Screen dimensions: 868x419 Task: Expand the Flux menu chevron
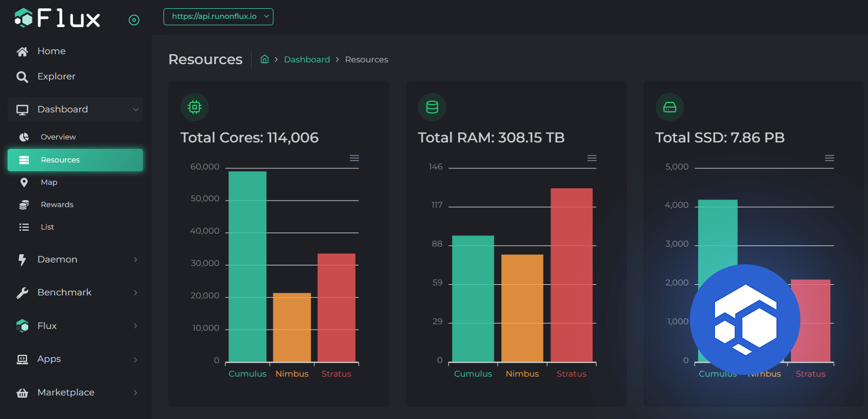tap(136, 326)
